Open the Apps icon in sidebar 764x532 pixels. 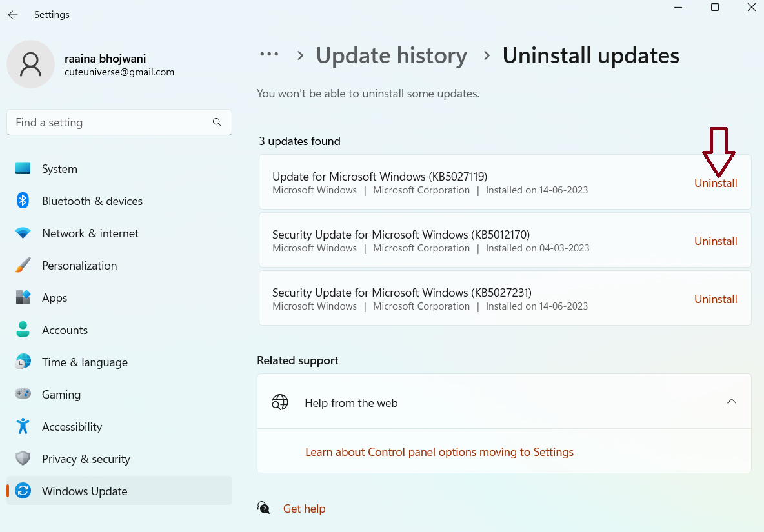(x=23, y=298)
